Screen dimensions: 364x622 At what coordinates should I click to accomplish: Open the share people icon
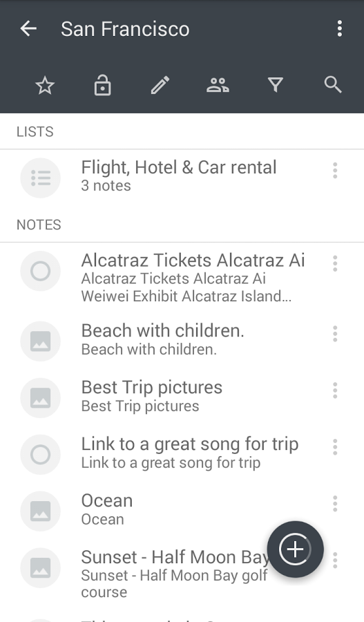click(218, 85)
